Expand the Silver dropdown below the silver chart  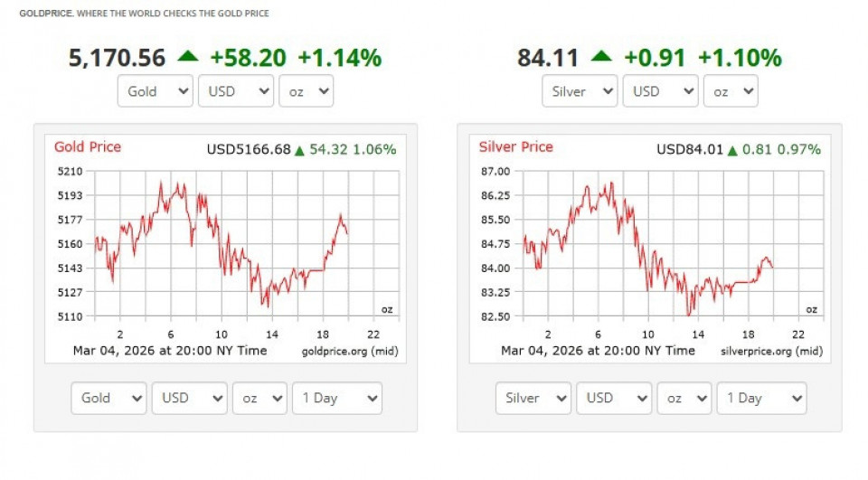point(533,398)
